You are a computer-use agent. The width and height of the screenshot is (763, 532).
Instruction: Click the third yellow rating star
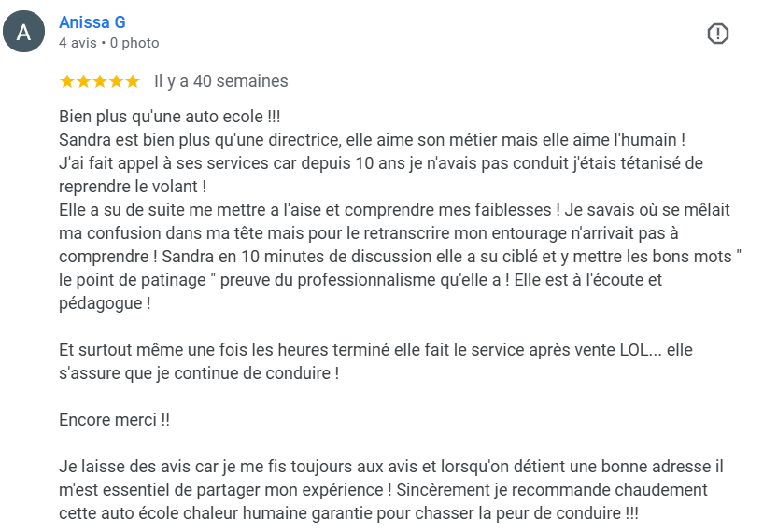pyautogui.click(x=99, y=81)
